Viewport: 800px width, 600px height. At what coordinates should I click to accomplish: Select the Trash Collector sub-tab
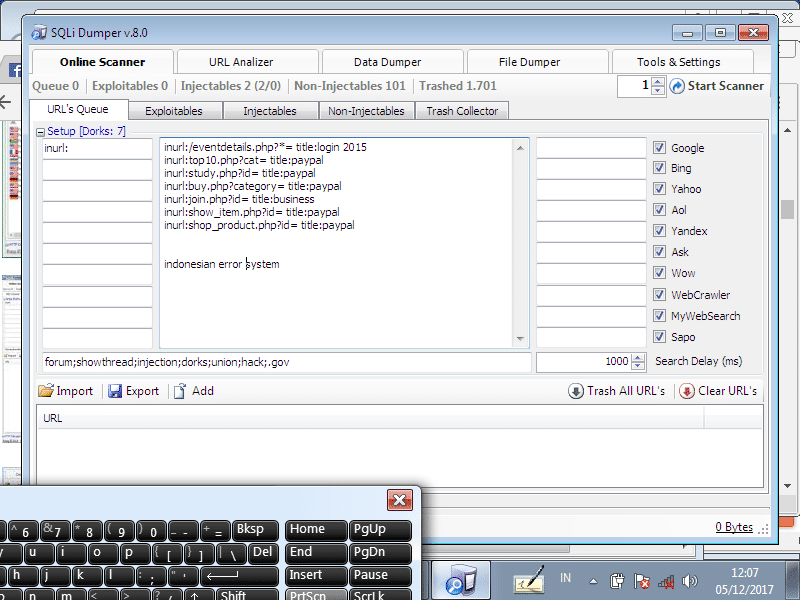tap(462, 111)
